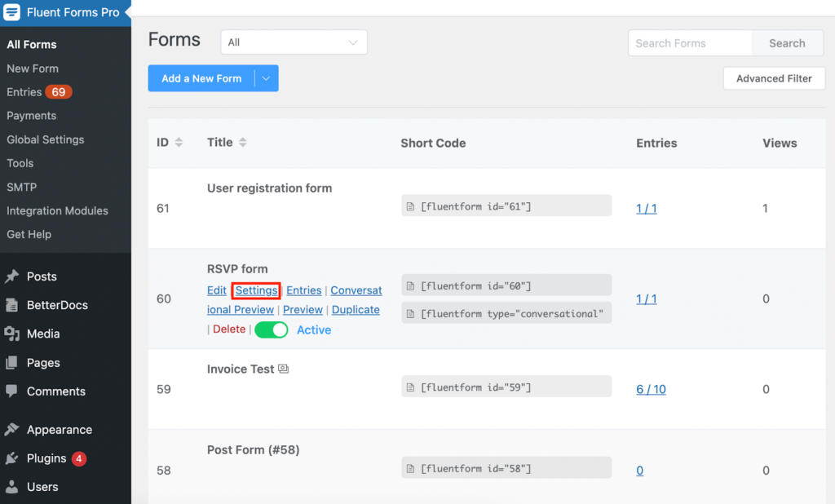Click the Comments bubble icon

[x=11, y=391]
